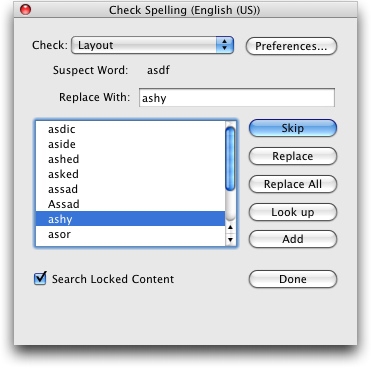Click inside the Replace With field
Viewport: 371px width, 368px height.
point(237,98)
